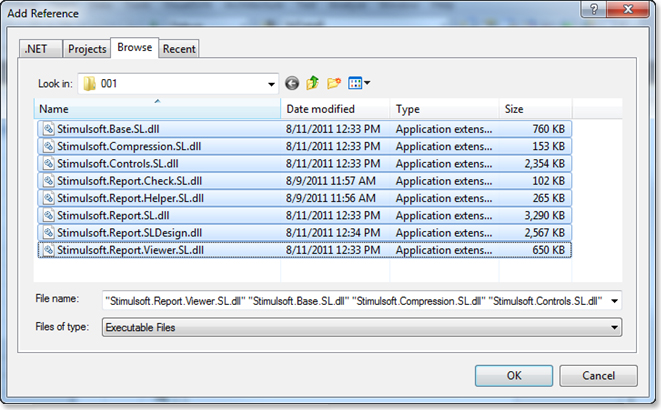Click the 650 KB size cell

click(x=548, y=250)
